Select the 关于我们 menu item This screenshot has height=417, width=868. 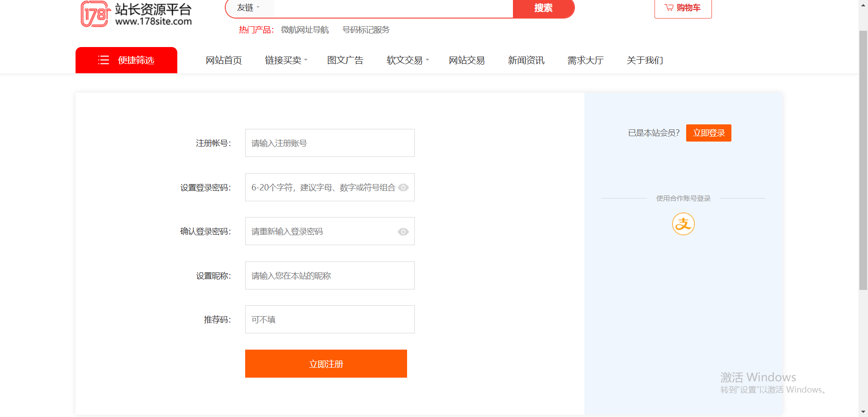coord(645,60)
